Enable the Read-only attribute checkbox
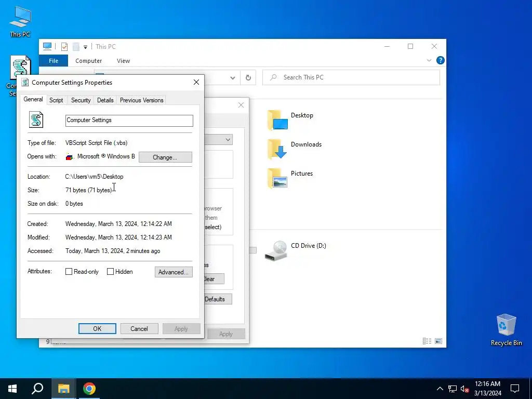Screen dimensions: 532x399 (69, 271)
